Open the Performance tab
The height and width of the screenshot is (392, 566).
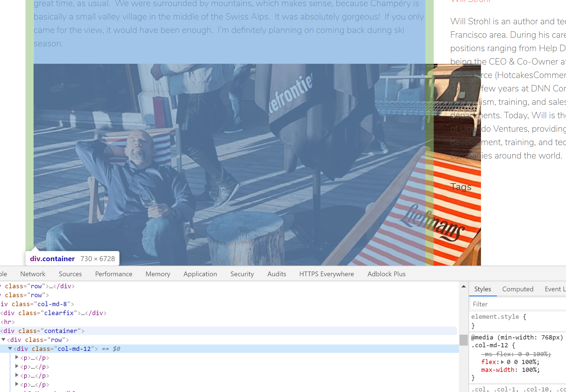114,274
